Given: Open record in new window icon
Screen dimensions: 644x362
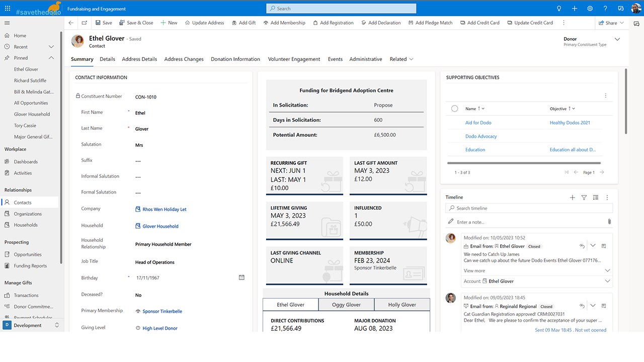Looking at the screenshot, I should [84, 23].
